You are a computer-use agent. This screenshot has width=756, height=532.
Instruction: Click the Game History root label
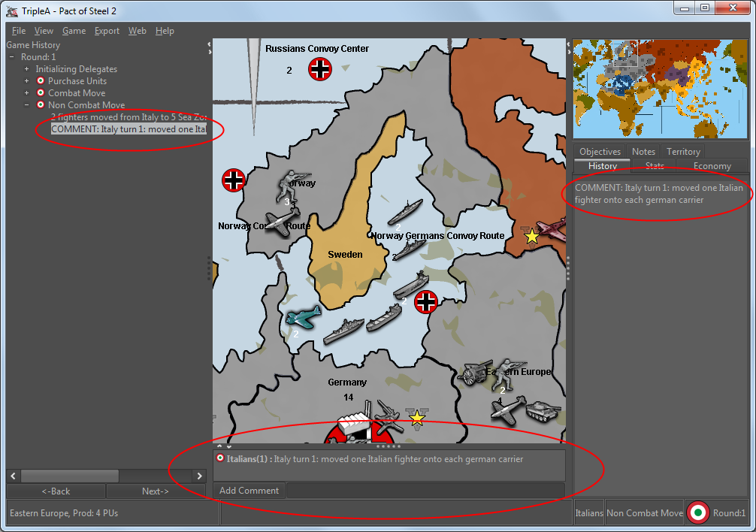33,45
